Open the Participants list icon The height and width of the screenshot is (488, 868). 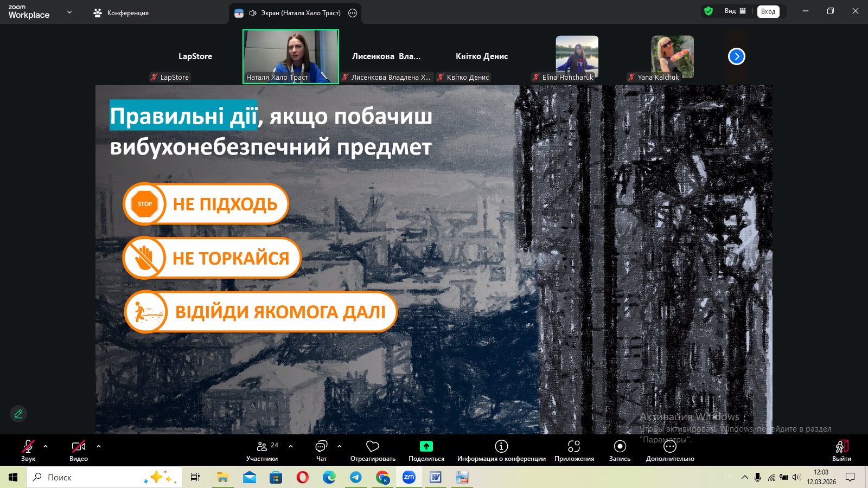(262, 447)
